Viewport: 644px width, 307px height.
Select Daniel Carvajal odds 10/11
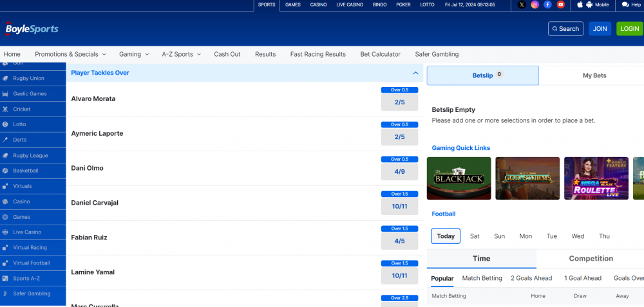(400, 207)
